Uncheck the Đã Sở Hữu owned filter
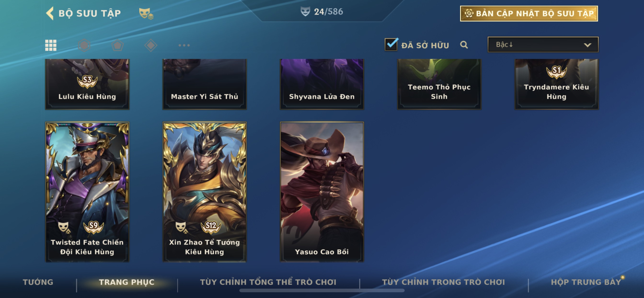This screenshot has width=644, height=298. point(391,45)
